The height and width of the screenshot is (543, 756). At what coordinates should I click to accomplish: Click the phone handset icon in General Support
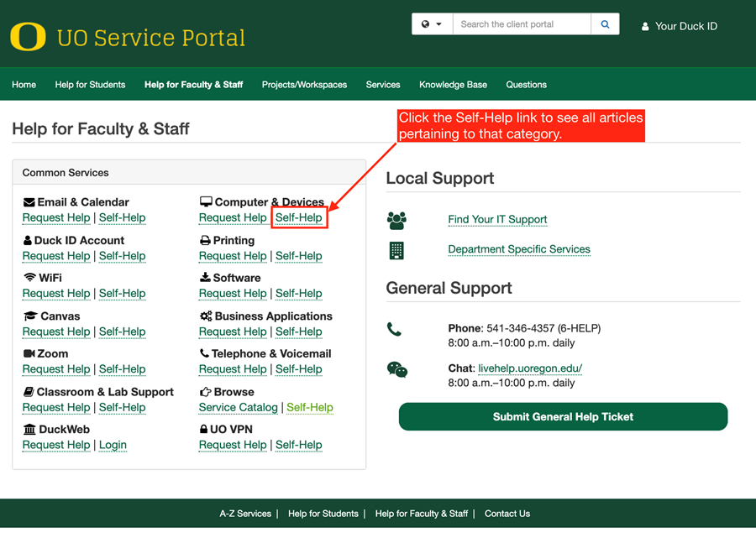coord(395,329)
